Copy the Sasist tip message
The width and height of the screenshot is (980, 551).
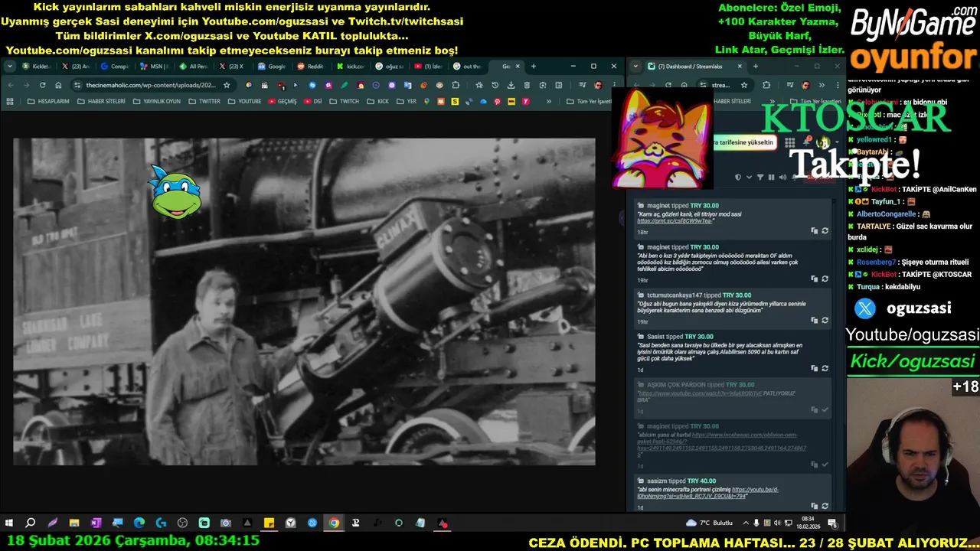coord(814,368)
